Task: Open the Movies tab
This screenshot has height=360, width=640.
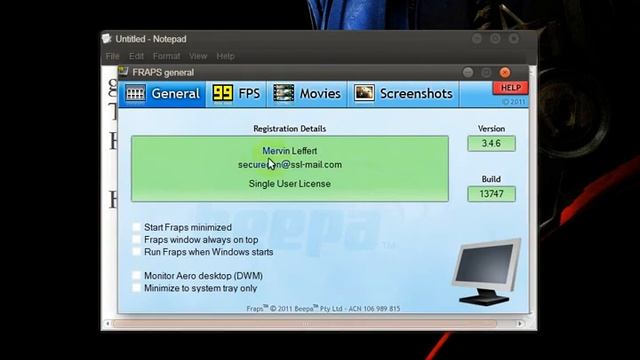Action: pos(307,94)
